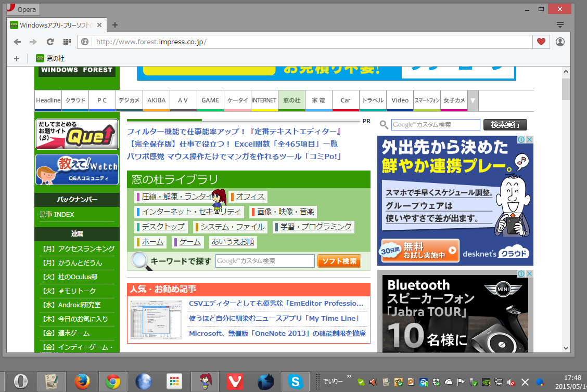Click the 検索実行 search button

click(x=504, y=125)
